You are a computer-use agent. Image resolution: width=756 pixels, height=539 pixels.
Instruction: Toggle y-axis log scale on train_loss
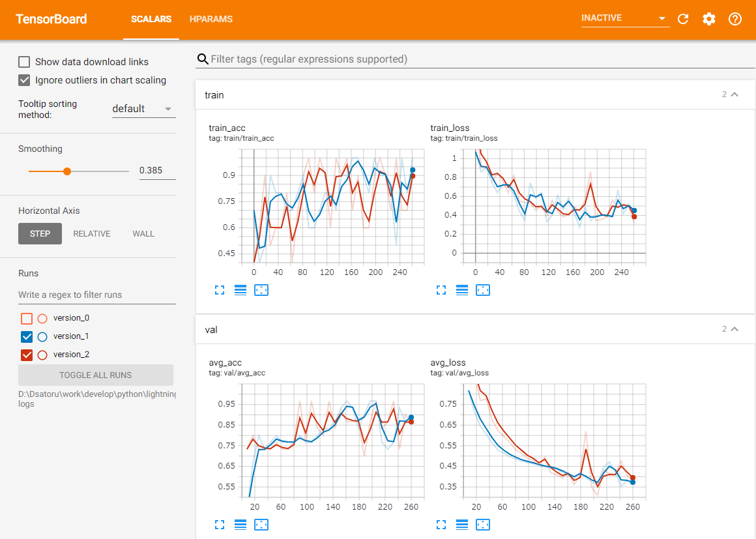tap(462, 290)
